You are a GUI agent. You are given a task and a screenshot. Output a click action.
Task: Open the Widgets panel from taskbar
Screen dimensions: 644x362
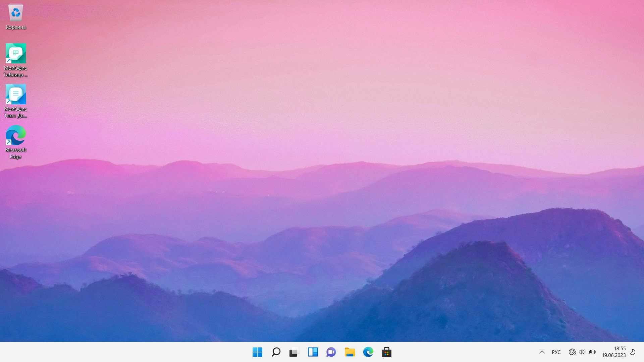tap(313, 352)
